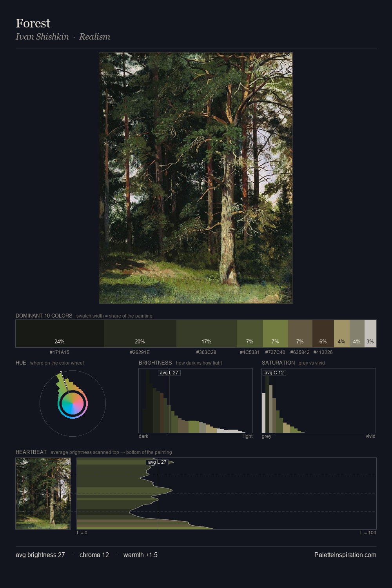Click the #171A15 swatch showing 24%
Viewport: 392px width, 588px height.
point(60,334)
